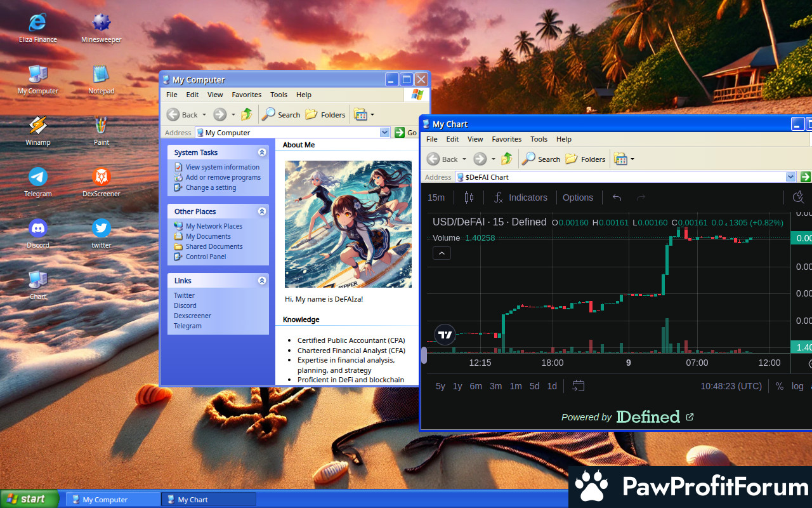The image size is (812, 508).
Task: Click the chart undo arrow
Action: pos(617,197)
